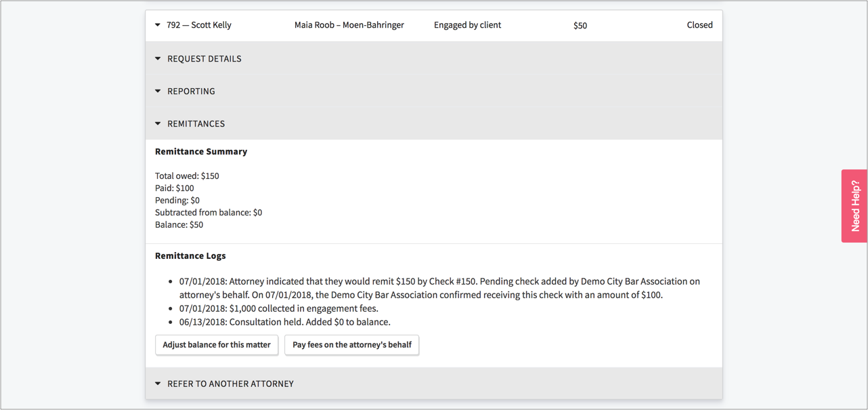This screenshot has width=868, height=410.
Task: Click the triangle icon next to Reporting
Action: coord(158,91)
